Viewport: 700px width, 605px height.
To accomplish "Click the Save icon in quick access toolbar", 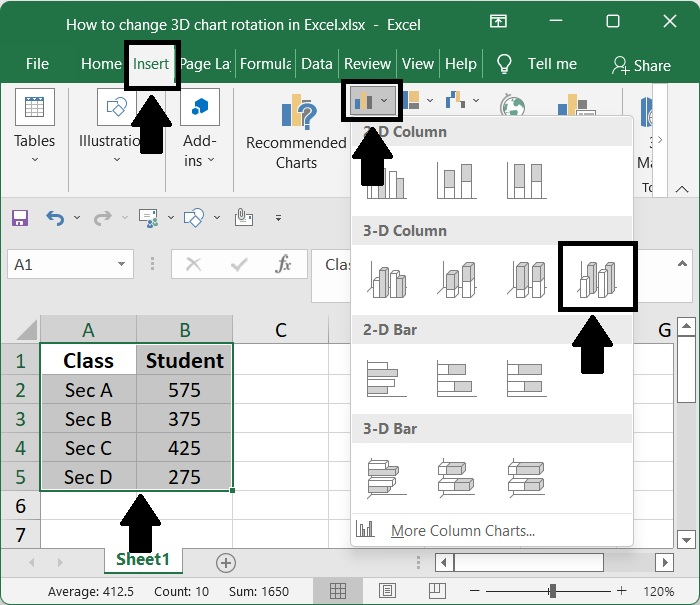I will [x=20, y=218].
